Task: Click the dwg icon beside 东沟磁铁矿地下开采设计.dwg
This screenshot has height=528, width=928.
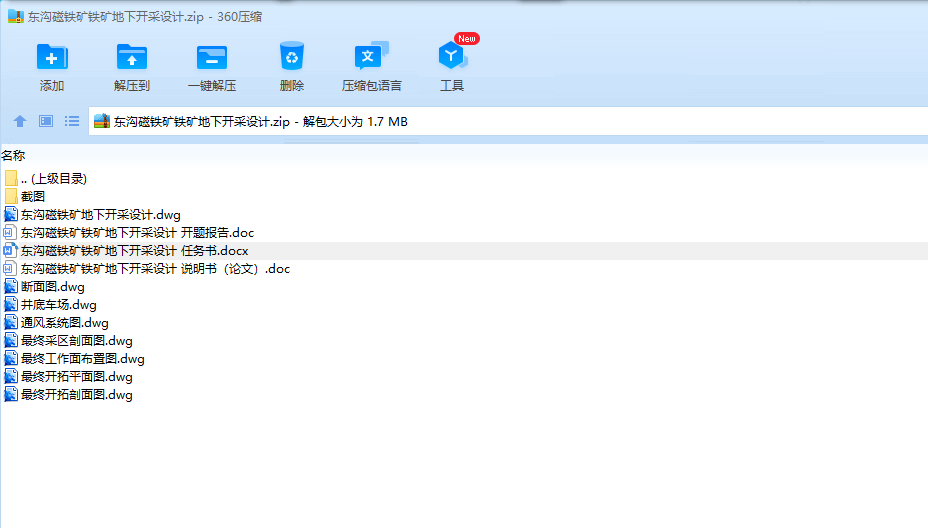Action: click(x=11, y=215)
